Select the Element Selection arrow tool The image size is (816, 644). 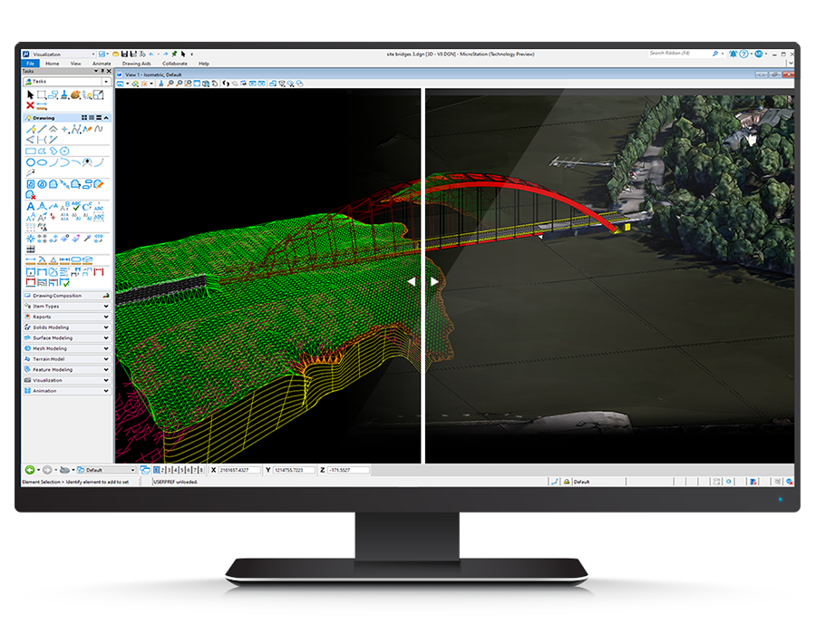(x=30, y=93)
